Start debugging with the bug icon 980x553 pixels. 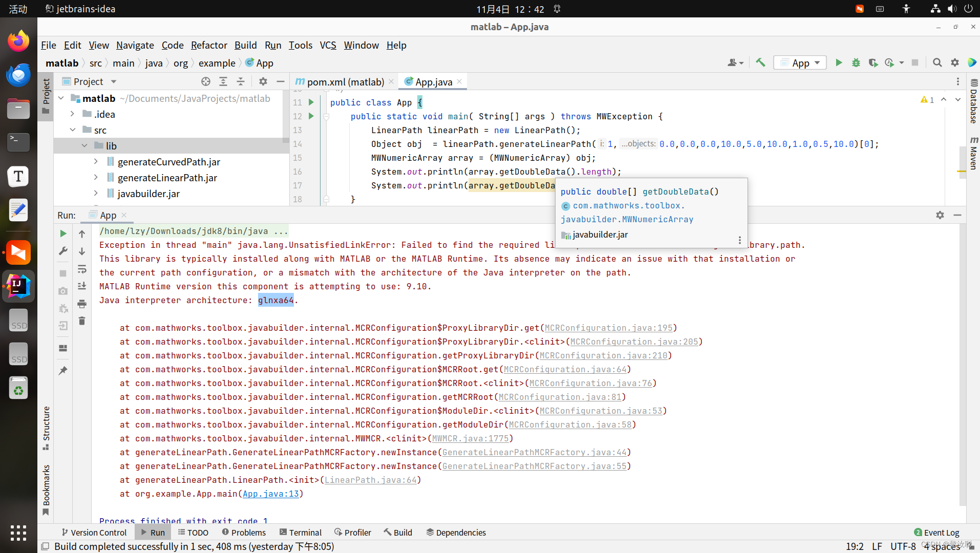click(x=856, y=62)
